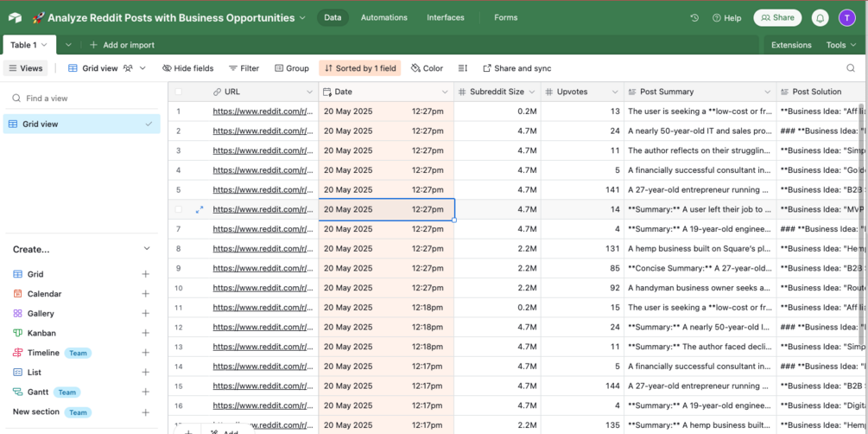Click the row height icon
The width and height of the screenshot is (868, 434).
tap(463, 68)
